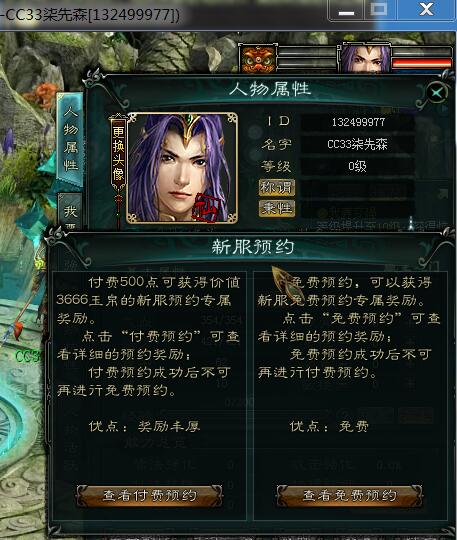Maximize the game window

point(379,10)
